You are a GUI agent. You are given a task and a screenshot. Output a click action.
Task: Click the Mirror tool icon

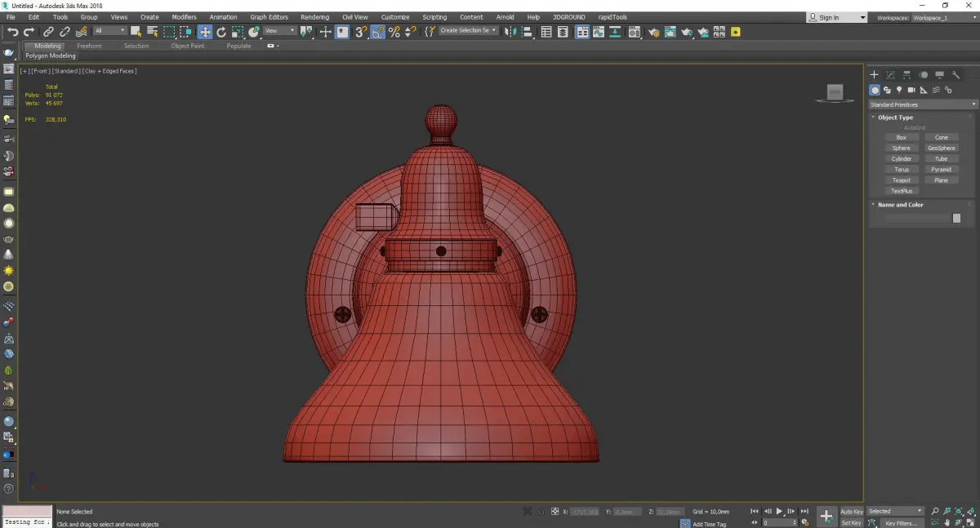(510, 32)
